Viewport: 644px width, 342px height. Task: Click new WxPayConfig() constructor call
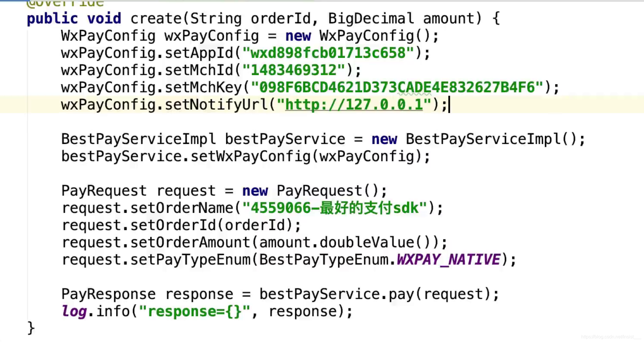358,36
